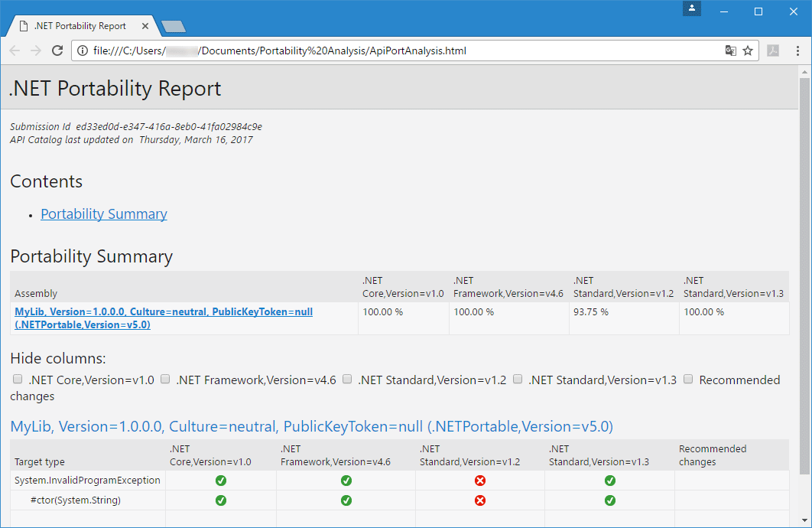Check the .NET Core,Version=v1.0 hide checkbox
Image resolution: width=812 pixels, height=528 pixels.
coord(17,379)
